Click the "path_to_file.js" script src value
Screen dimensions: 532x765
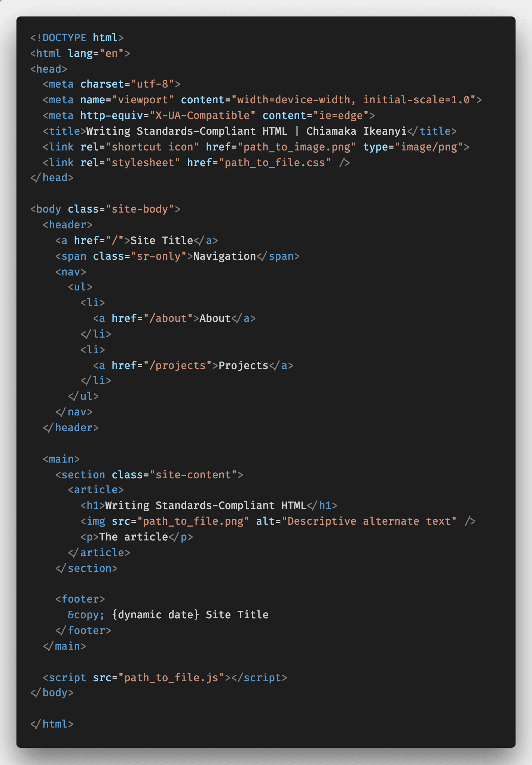click(x=171, y=678)
